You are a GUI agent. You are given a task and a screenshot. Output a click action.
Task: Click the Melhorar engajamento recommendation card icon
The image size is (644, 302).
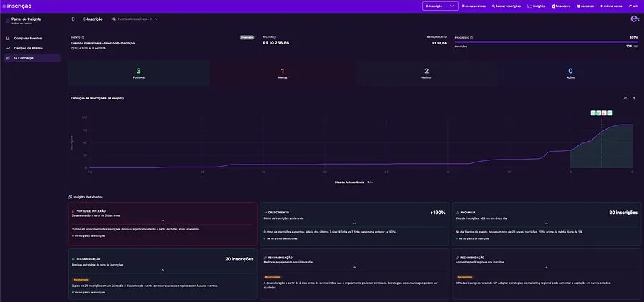pyautogui.click(x=265, y=257)
